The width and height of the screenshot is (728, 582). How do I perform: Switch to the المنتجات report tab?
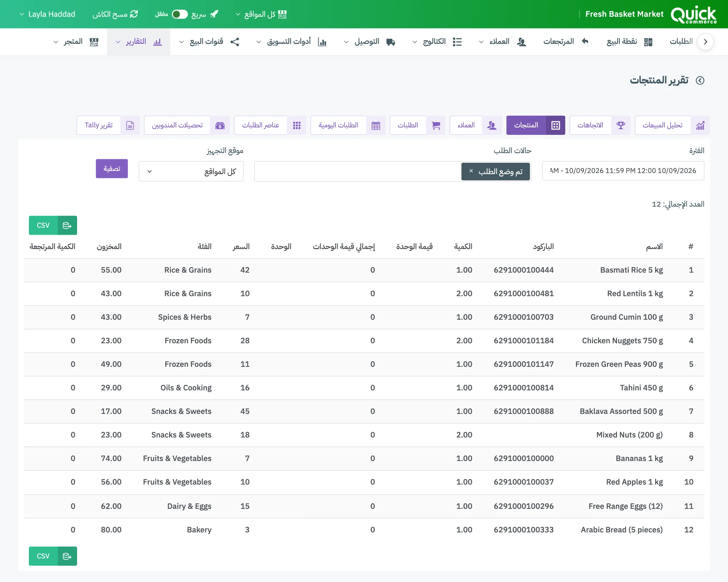point(535,125)
